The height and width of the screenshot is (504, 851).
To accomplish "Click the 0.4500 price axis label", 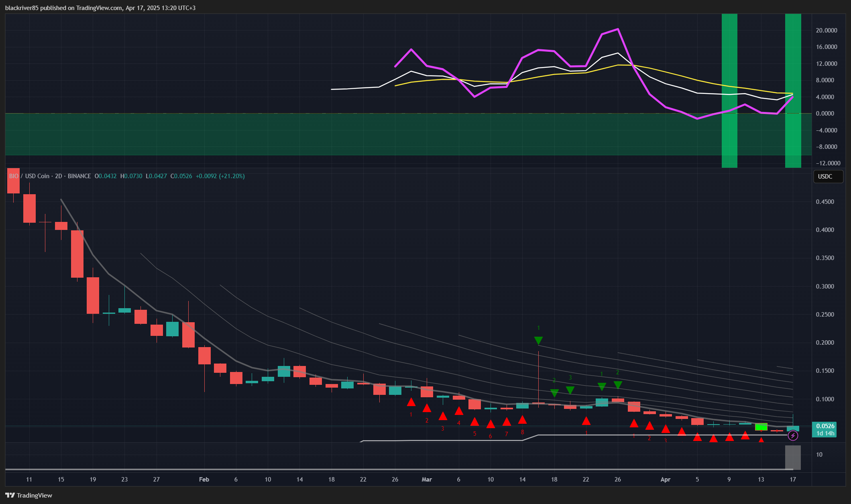I will (825, 202).
